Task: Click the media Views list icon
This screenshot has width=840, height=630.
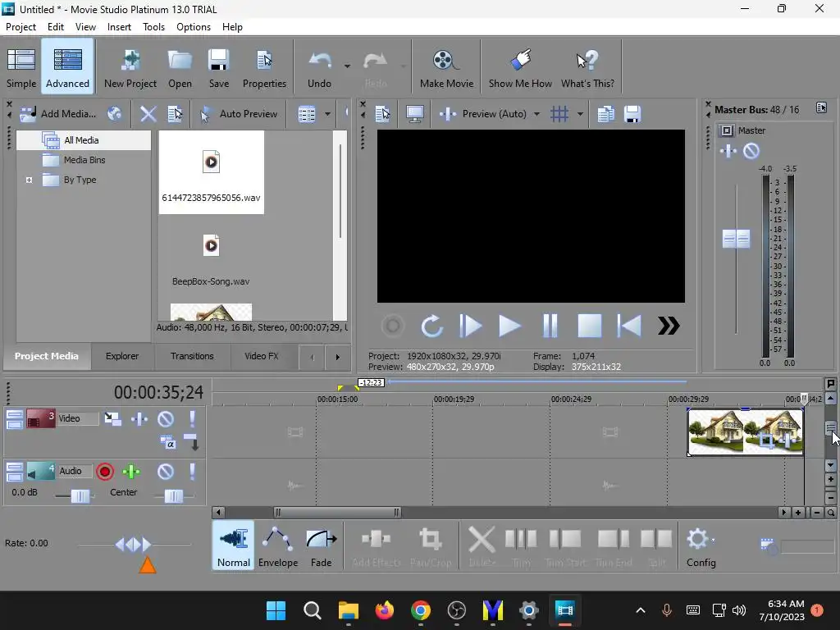Action: pyautogui.click(x=307, y=113)
